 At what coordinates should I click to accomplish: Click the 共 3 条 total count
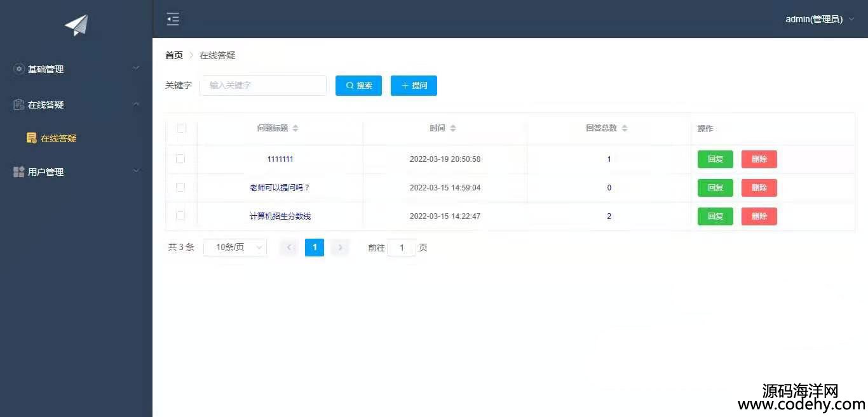181,248
